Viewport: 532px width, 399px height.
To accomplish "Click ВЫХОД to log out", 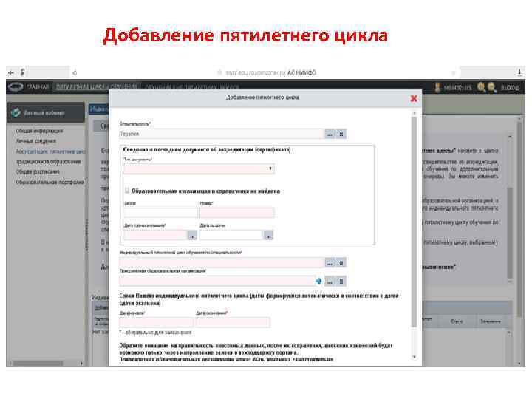I will point(510,88).
